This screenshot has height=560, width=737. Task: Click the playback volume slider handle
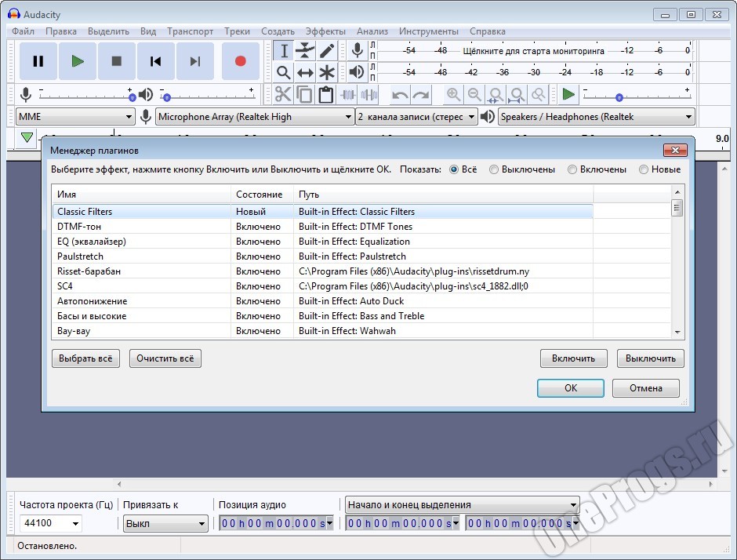click(x=166, y=98)
